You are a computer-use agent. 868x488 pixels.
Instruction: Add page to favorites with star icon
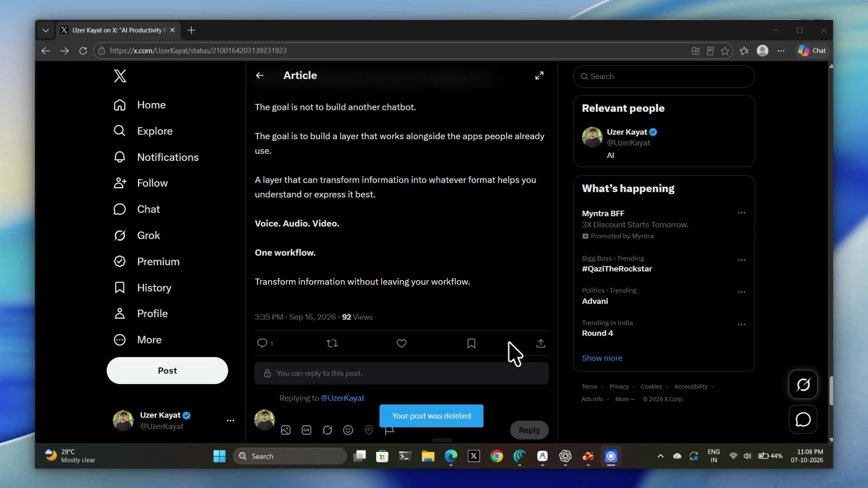pos(725,51)
